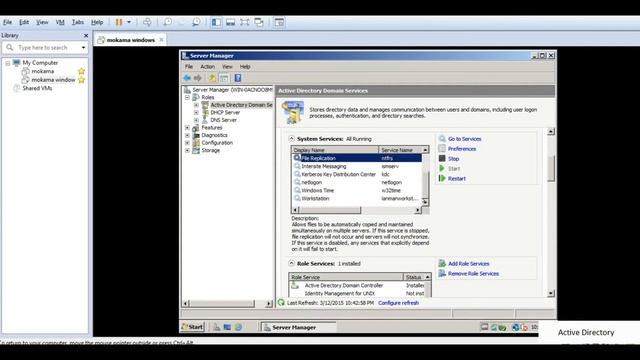Open VMware Tabs menu
640x360 pixels.
[x=78, y=22]
